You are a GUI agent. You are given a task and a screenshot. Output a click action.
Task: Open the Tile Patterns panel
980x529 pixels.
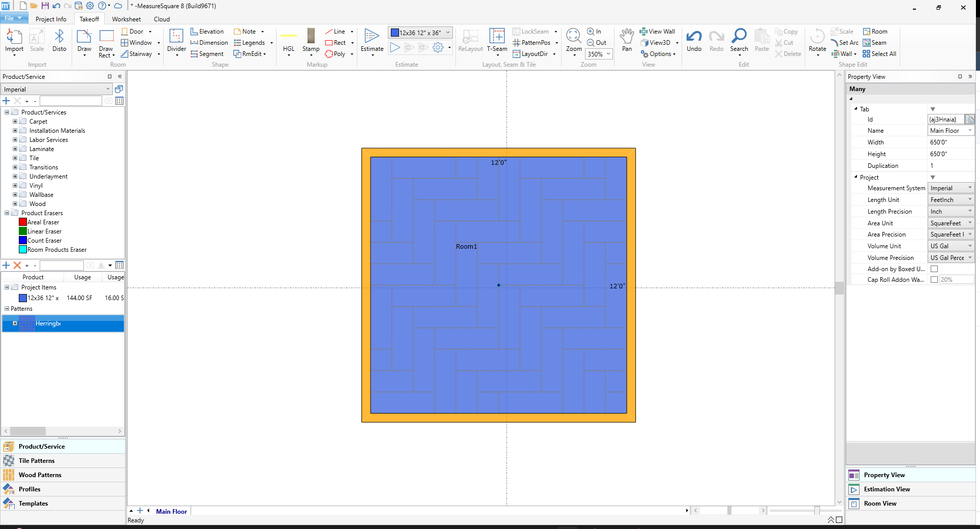63,461
